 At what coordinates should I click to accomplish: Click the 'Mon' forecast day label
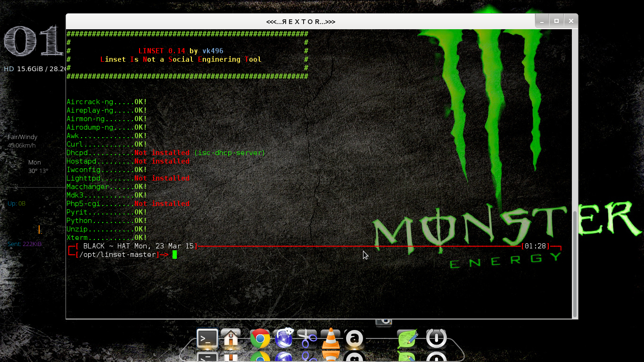coord(34,162)
